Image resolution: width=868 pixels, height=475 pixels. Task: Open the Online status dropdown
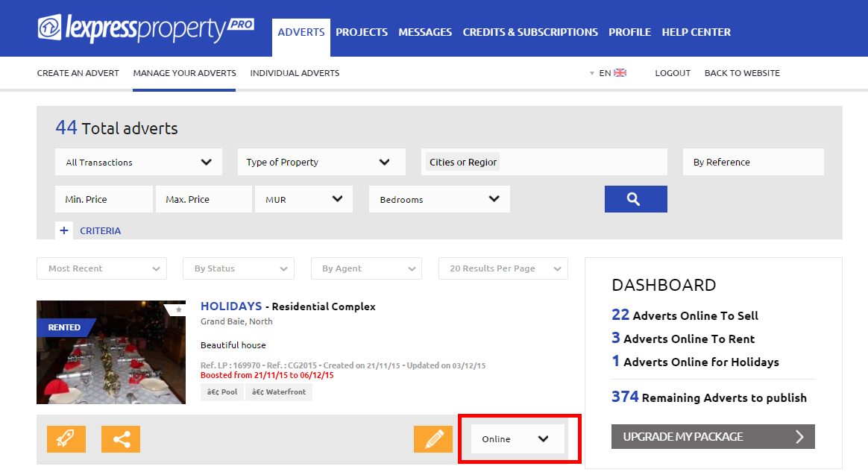coord(518,439)
